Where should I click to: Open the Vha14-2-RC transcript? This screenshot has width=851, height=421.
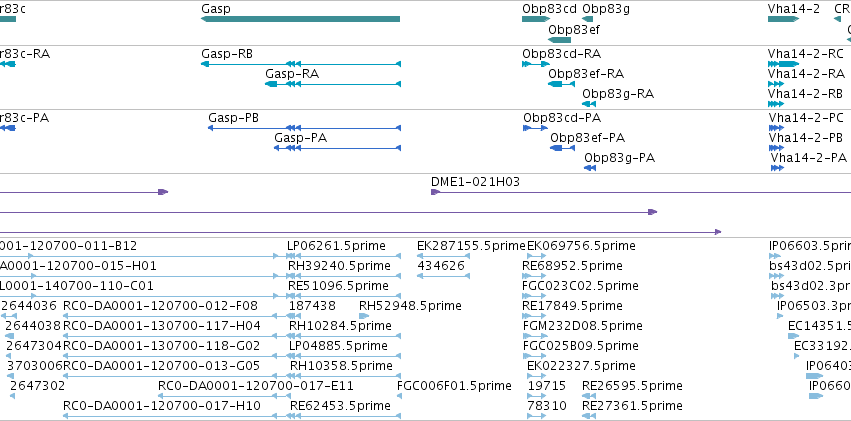pos(783,64)
